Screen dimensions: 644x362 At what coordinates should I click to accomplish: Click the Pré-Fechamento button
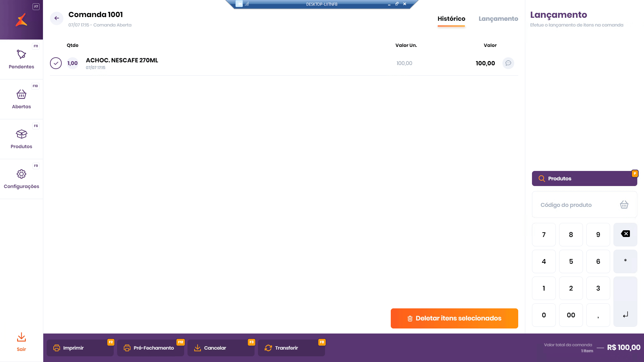150,348
